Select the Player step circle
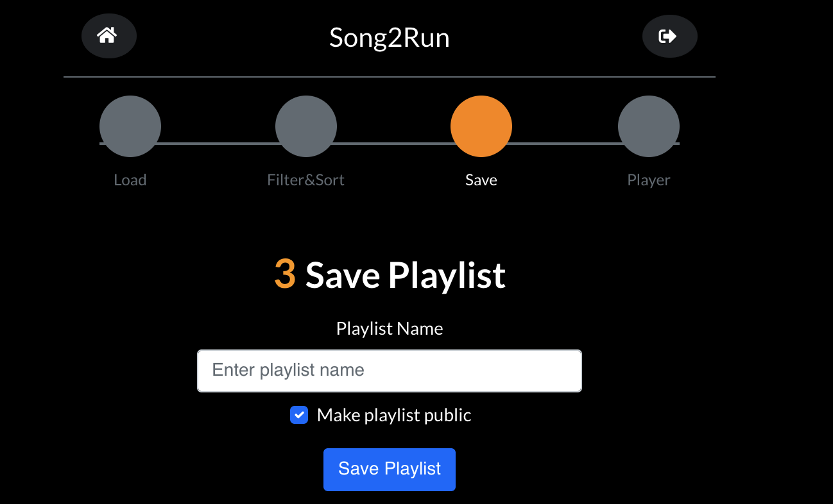Viewport: 833px width, 504px height. [648, 126]
